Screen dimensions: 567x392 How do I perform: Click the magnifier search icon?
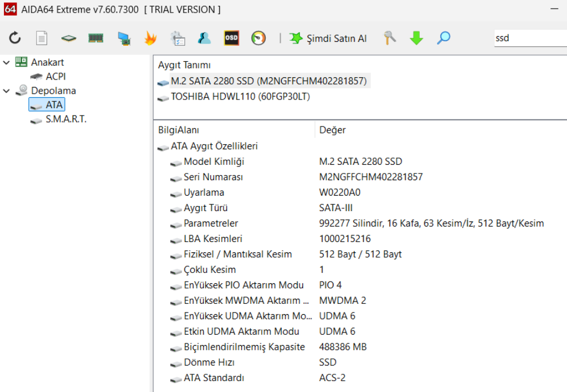(443, 38)
